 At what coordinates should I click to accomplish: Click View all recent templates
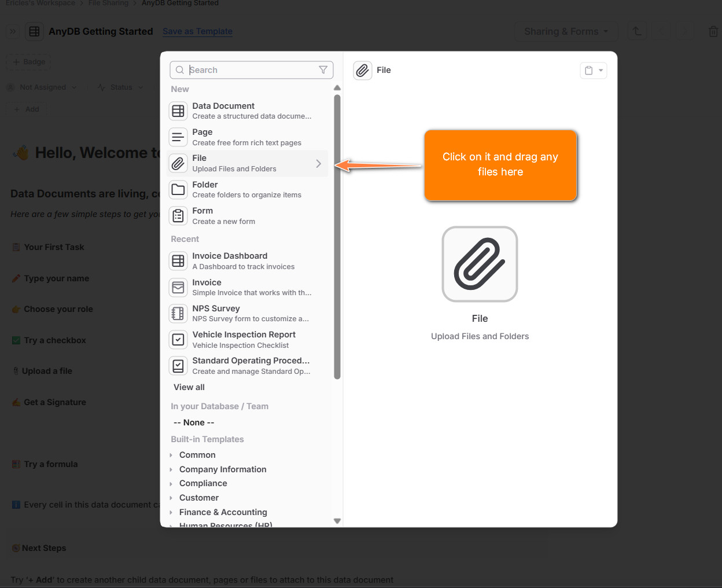coord(189,387)
